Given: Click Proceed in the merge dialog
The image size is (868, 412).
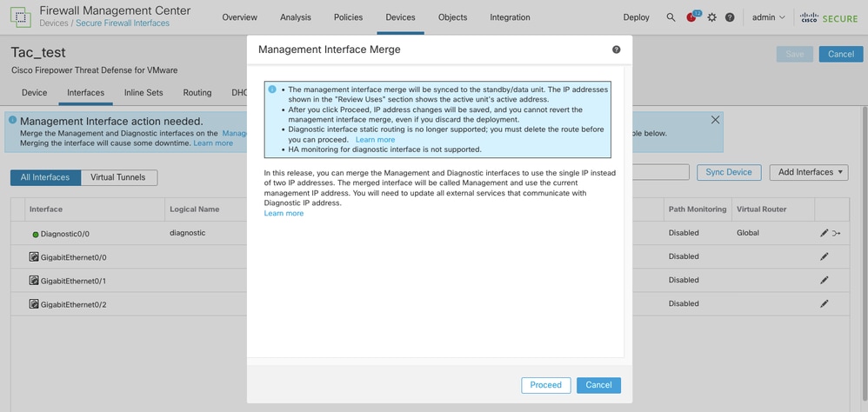Looking at the screenshot, I should [546, 385].
